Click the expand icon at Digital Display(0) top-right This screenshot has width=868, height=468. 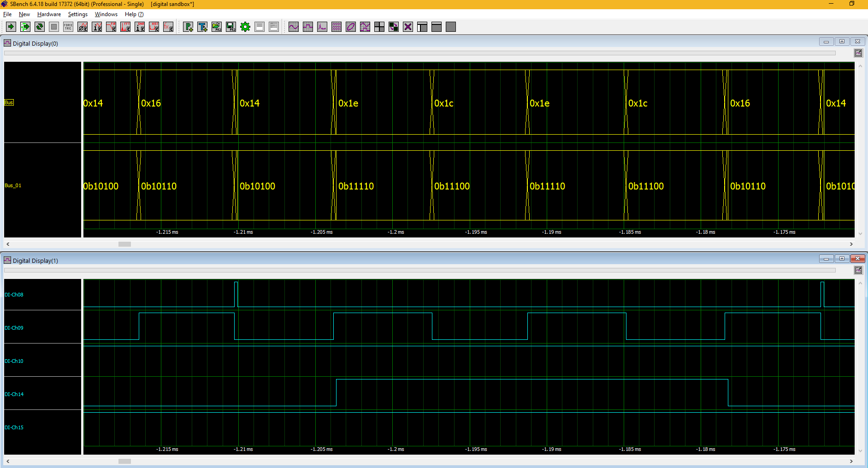click(858, 53)
